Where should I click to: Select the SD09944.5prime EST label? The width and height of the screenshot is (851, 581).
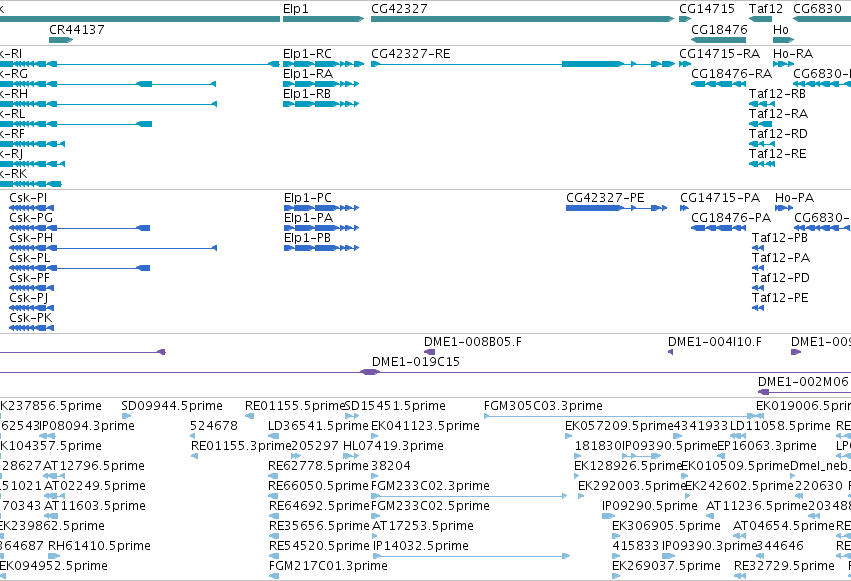[x=172, y=406]
